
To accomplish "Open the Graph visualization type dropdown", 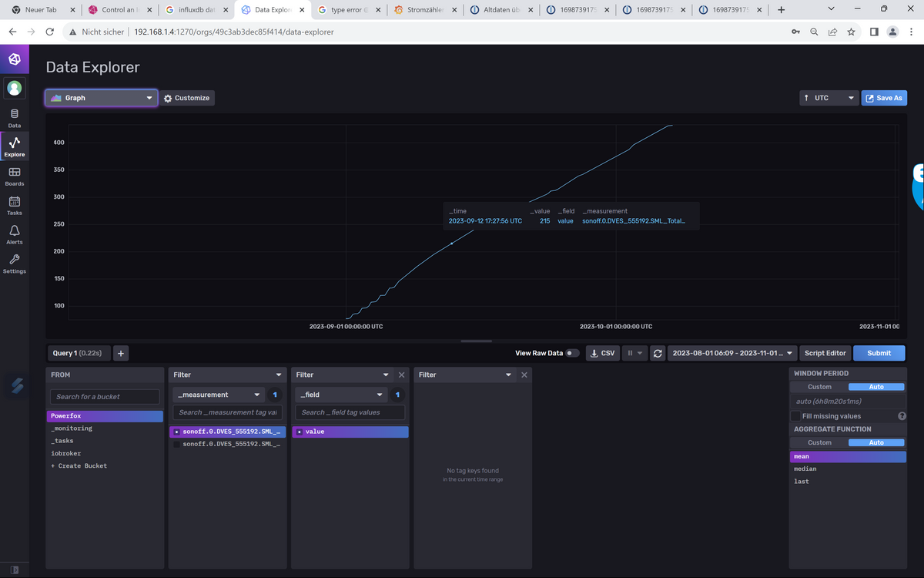I will (102, 98).
